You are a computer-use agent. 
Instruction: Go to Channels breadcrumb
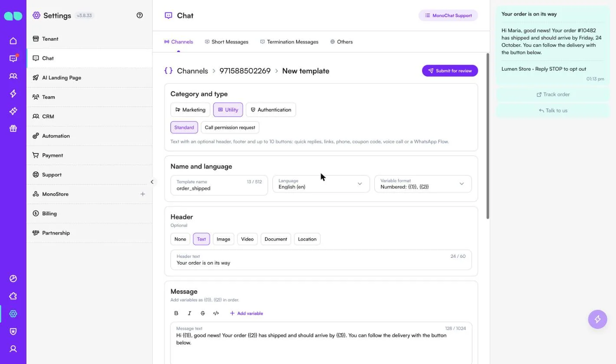click(193, 71)
